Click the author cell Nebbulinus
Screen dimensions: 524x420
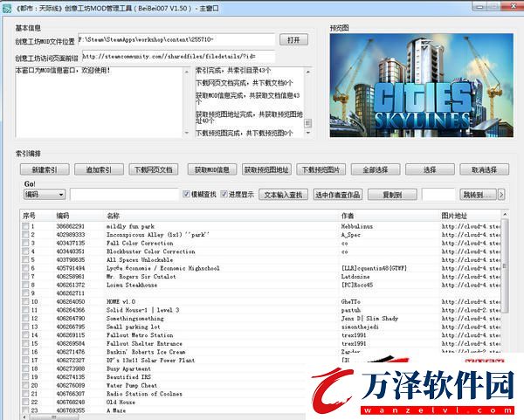pyautogui.click(x=357, y=226)
